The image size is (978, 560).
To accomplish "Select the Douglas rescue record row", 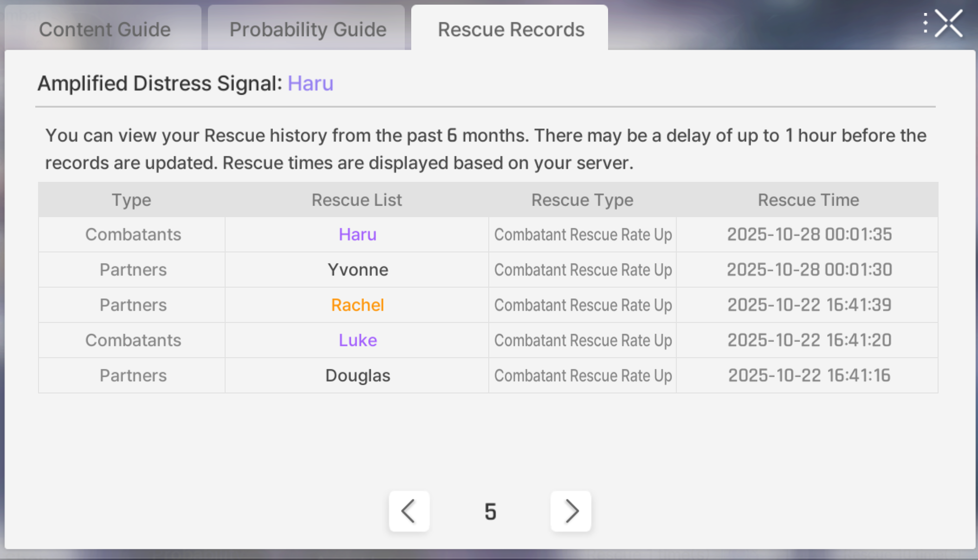I will pos(488,375).
